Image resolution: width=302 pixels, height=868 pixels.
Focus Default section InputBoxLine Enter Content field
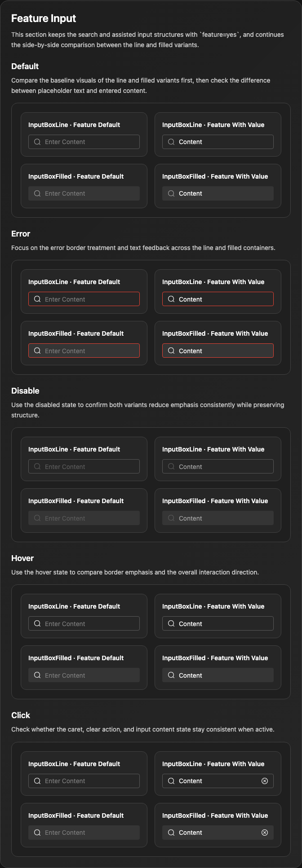(84, 142)
